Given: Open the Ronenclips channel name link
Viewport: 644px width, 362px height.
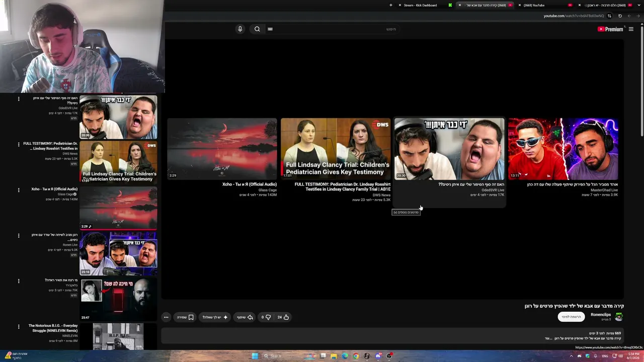Looking at the screenshot, I should pyautogui.click(x=601, y=315).
